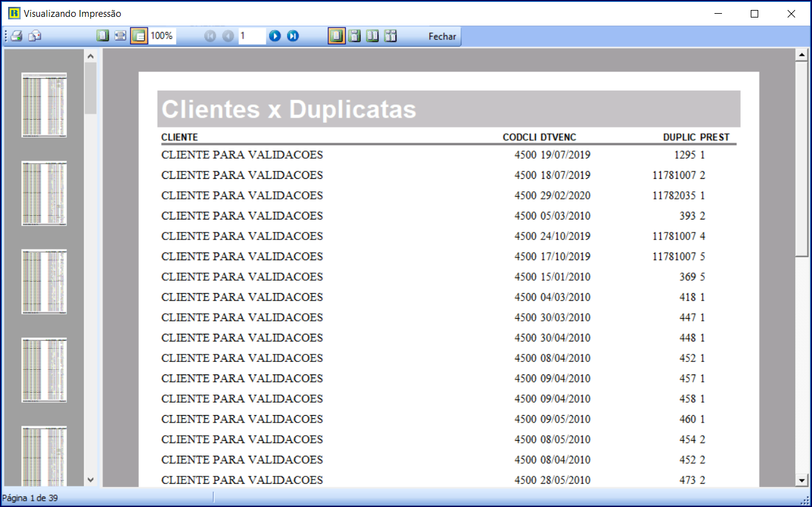
Task: Click the date 19/07/2019
Action: 565,155
